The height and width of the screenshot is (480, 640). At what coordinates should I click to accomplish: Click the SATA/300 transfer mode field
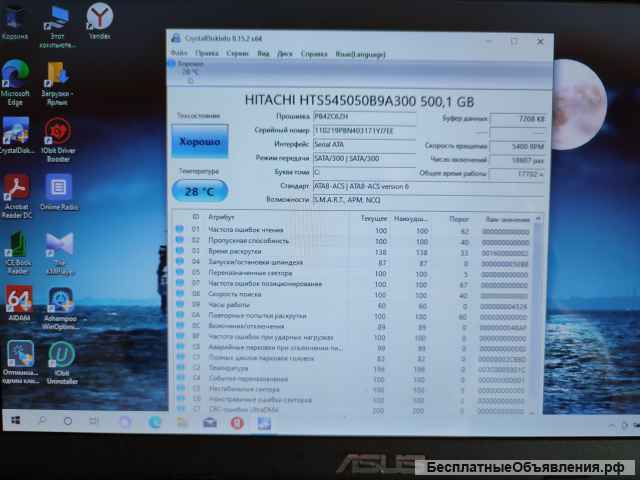364,158
